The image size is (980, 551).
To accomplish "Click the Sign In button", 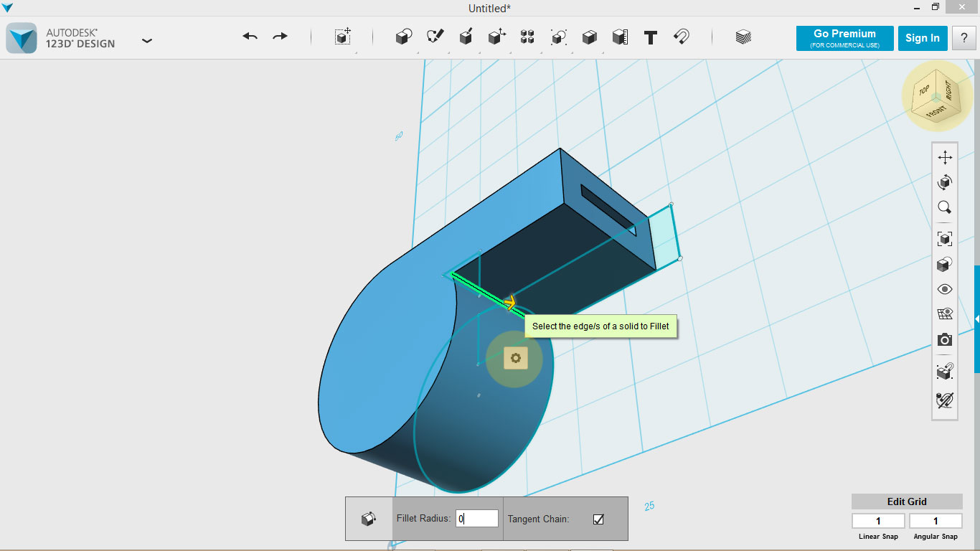I will tap(922, 38).
